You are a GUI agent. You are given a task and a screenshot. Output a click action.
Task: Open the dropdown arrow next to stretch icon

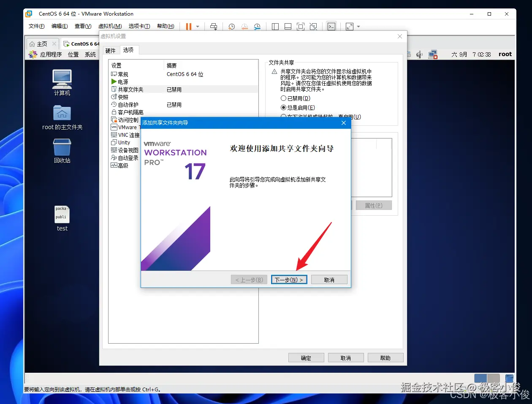[x=358, y=27]
